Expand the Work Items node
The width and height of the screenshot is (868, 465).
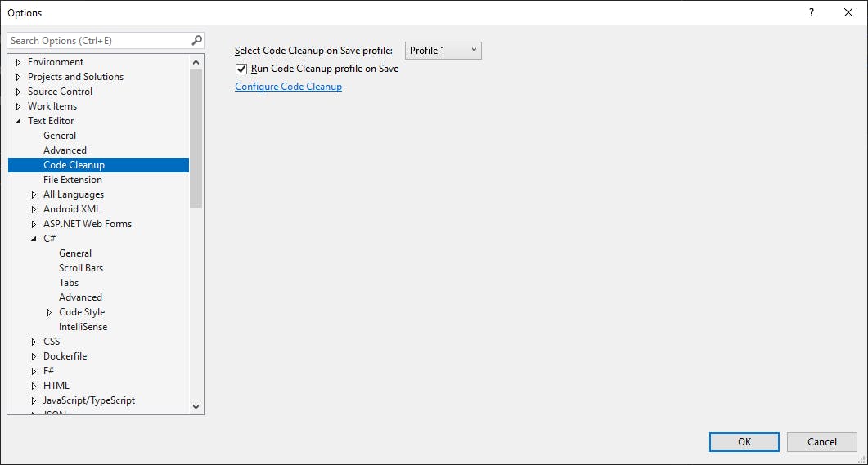coord(18,106)
